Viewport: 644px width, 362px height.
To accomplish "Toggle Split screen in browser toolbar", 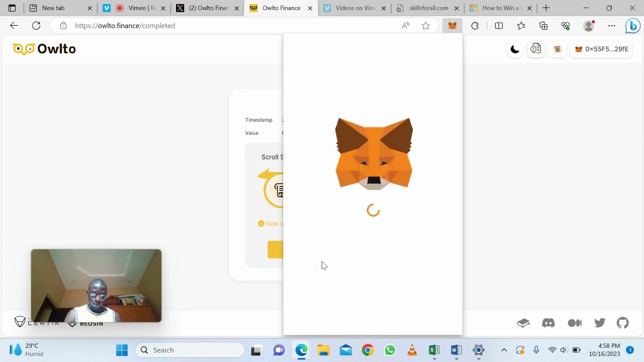I will point(499,26).
